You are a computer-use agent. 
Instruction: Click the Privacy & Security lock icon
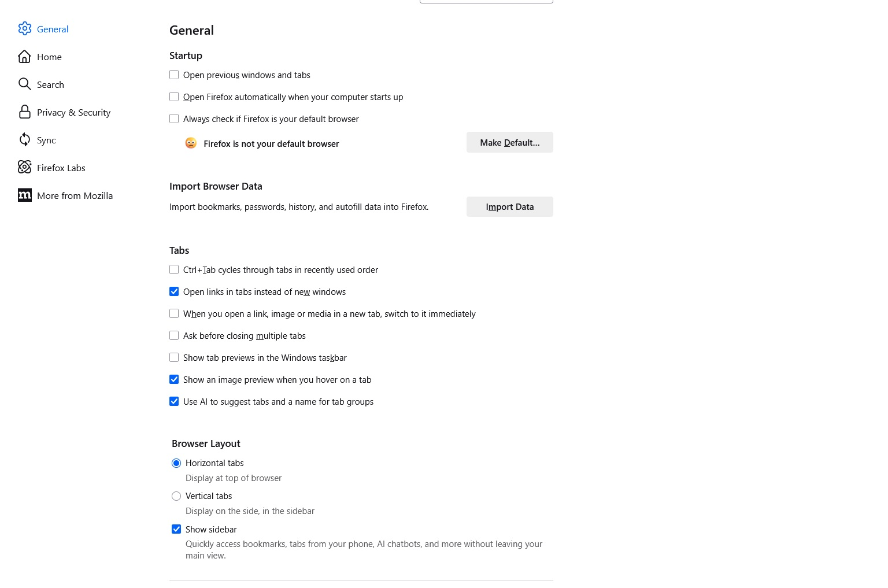(x=24, y=112)
